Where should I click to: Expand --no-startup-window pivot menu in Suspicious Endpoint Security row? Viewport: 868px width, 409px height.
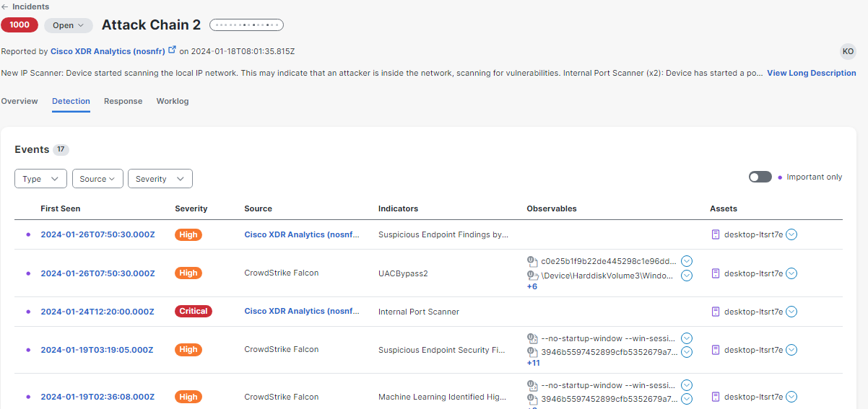pyautogui.click(x=687, y=338)
